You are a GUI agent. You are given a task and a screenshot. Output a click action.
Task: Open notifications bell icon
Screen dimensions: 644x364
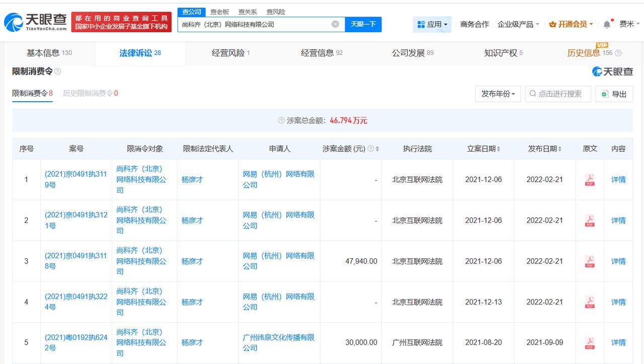[607, 24]
